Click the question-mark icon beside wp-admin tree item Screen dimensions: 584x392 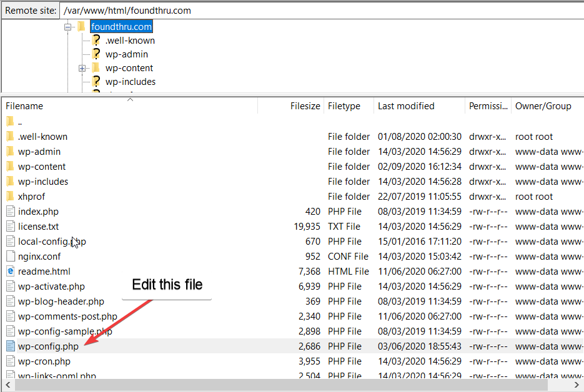tap(96, 54)
